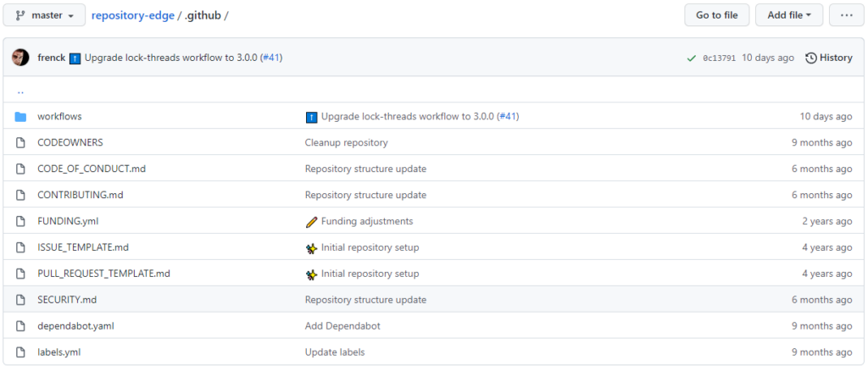The height and width of the screenshot is (371, 868).
Task: Click the green commit status checkmark
Action: pyautogui.click(x=692, y=58)
